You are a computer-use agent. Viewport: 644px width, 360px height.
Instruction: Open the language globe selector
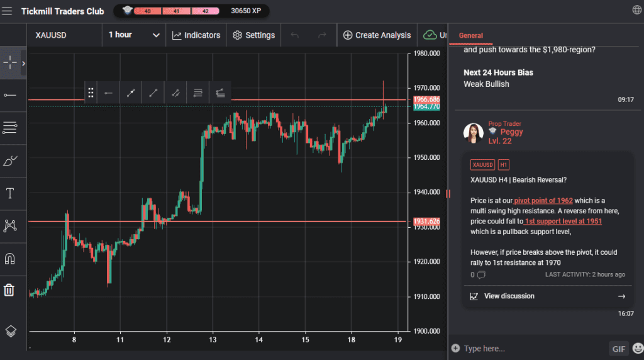(636, 10)
